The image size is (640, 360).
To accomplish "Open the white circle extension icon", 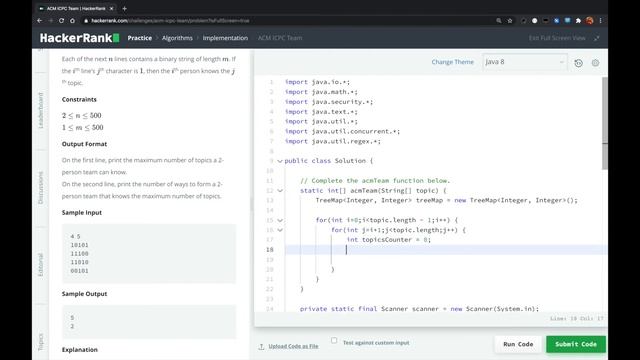I will click(x=534, y=20).
